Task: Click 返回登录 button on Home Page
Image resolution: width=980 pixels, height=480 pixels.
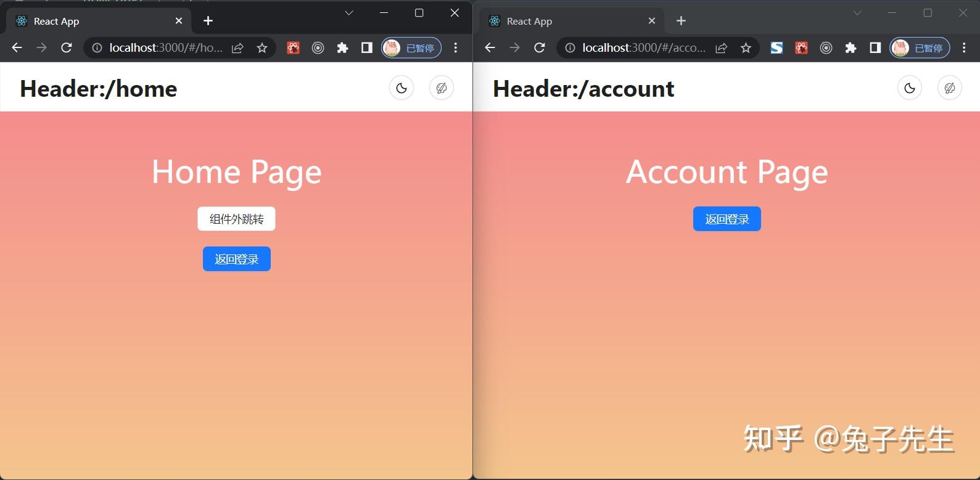Action: click(x=237, y=259)
